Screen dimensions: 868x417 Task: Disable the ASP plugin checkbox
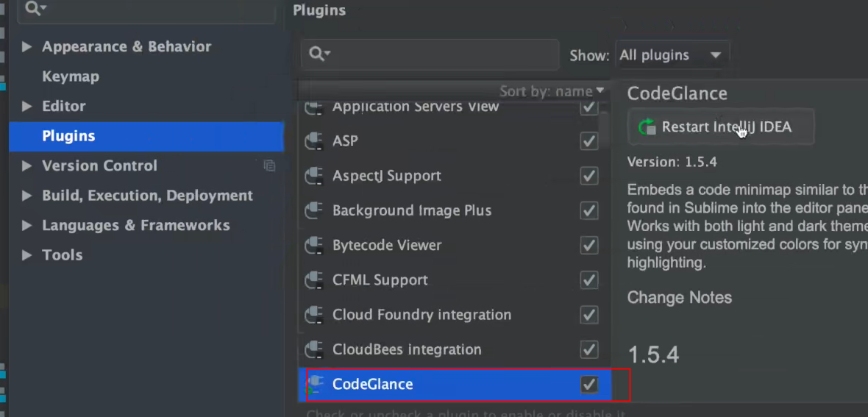tap(588, 141)
